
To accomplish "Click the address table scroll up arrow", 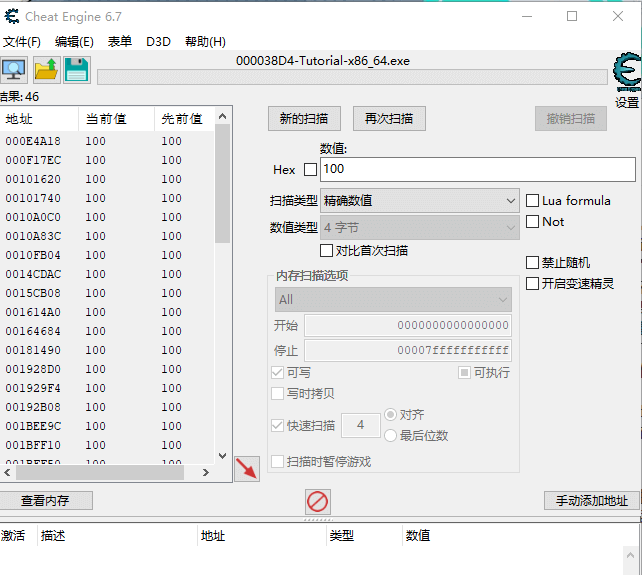I will pyautogui.click(x=631, y=556).
